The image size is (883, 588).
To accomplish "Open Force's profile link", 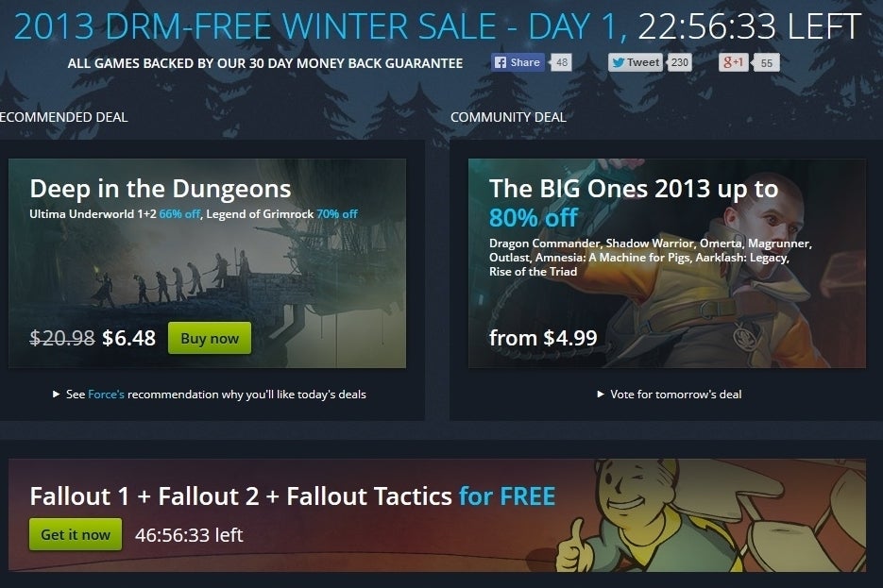I will [x=106, y=395].
